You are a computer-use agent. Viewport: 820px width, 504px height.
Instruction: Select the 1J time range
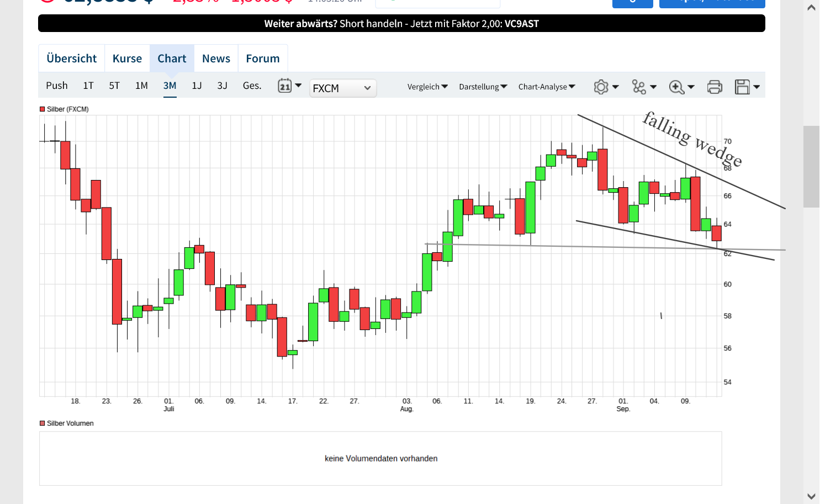click(x=197, y=86)
